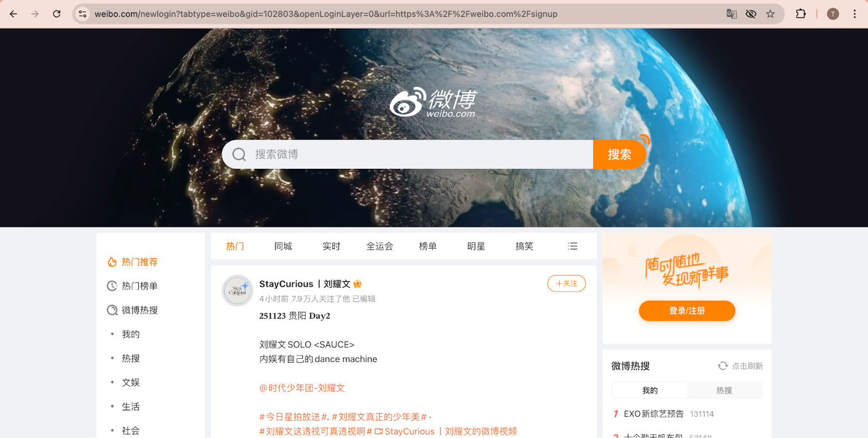Open StayCurious | 刘耀文的微博视频 link

446,431
